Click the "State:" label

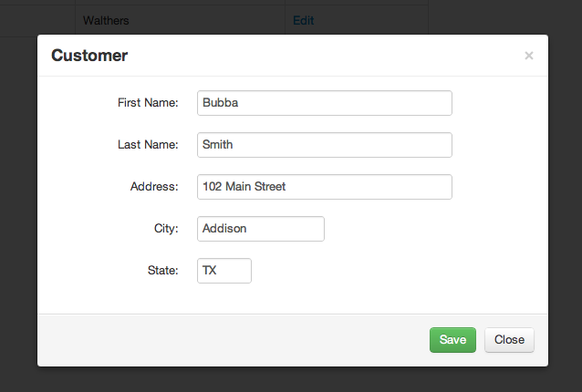(162, 271)
